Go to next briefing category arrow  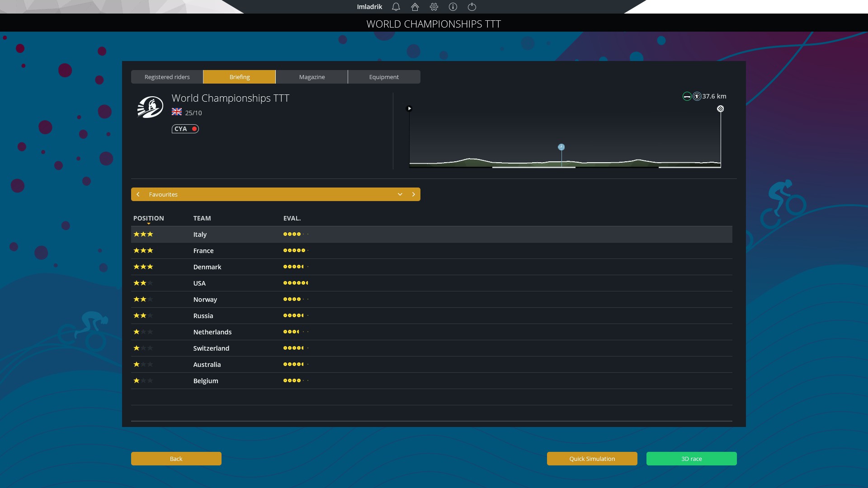pyautogui.click(x=413, y=194)
